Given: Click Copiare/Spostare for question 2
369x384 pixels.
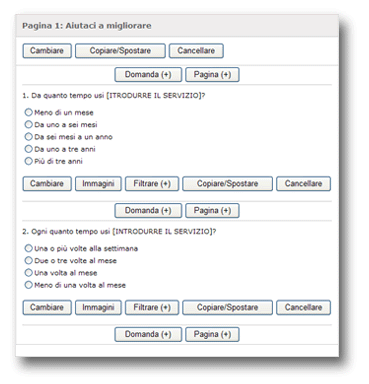Looking at the screenshot, I should (x=228, y=307).
